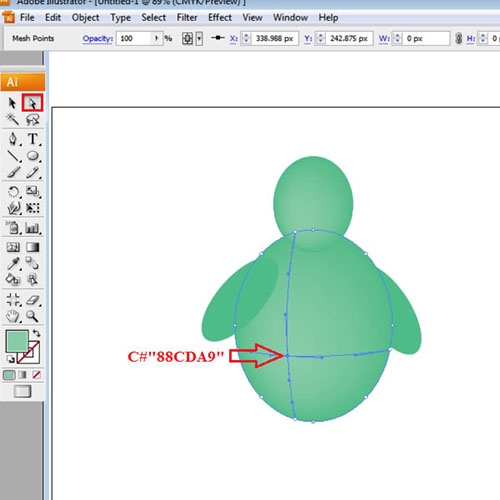Toggle constrain width and height proportions

pos(459,38)
